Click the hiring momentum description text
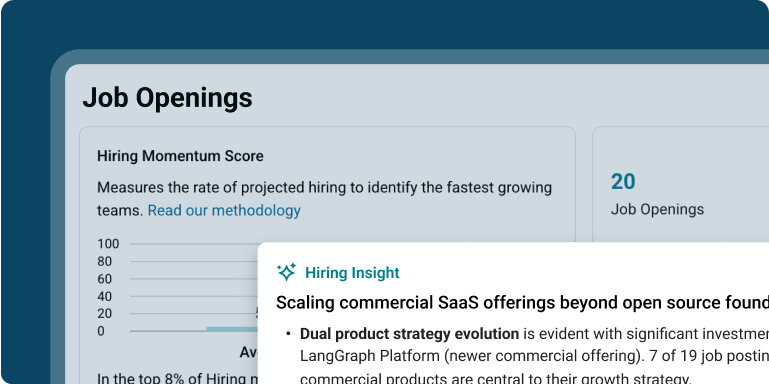The width and height of the screenshot is (769, 384). [x=325, y=199]
